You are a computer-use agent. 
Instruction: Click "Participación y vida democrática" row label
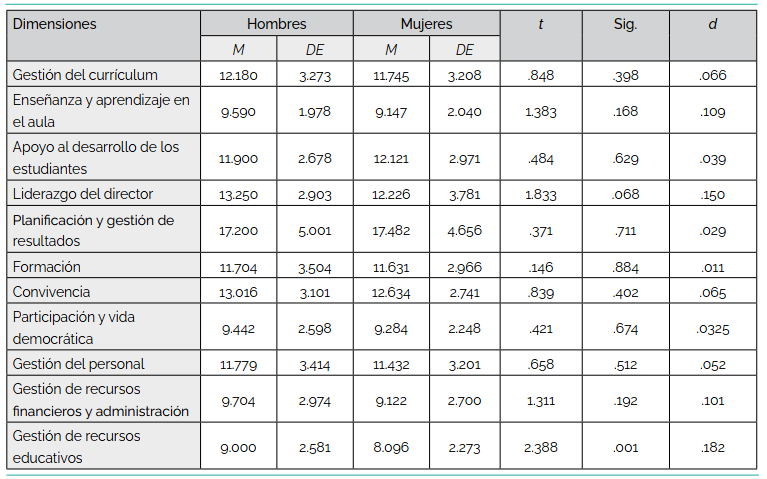click(73, 328)
